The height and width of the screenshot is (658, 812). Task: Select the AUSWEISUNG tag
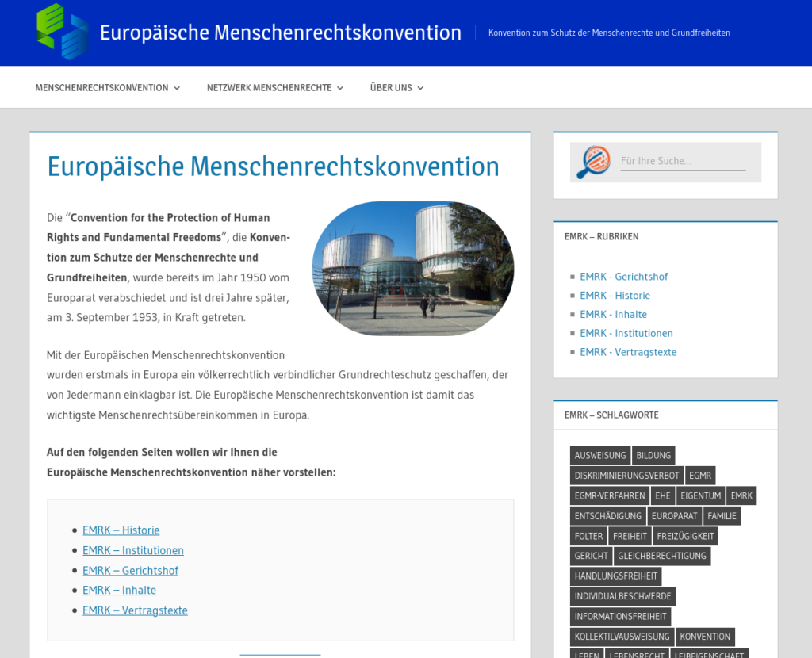pyautogui.click(x=599, y=455)
